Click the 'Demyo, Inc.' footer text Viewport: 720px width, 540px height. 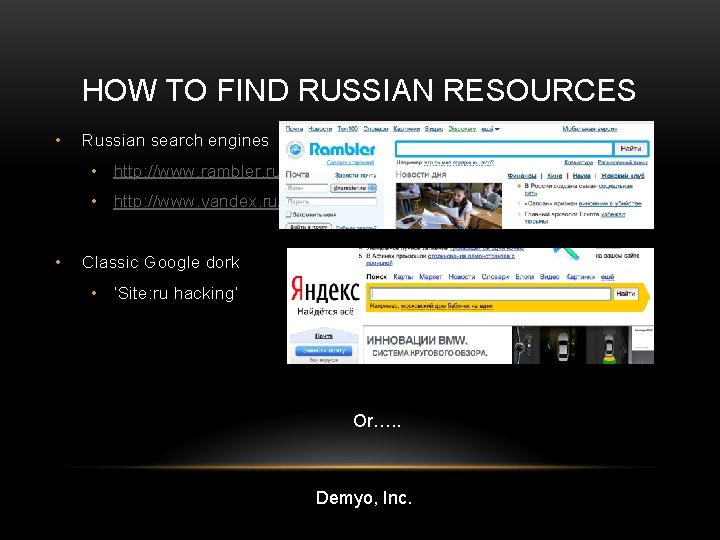pyautogui.click(x=364, y=498)
